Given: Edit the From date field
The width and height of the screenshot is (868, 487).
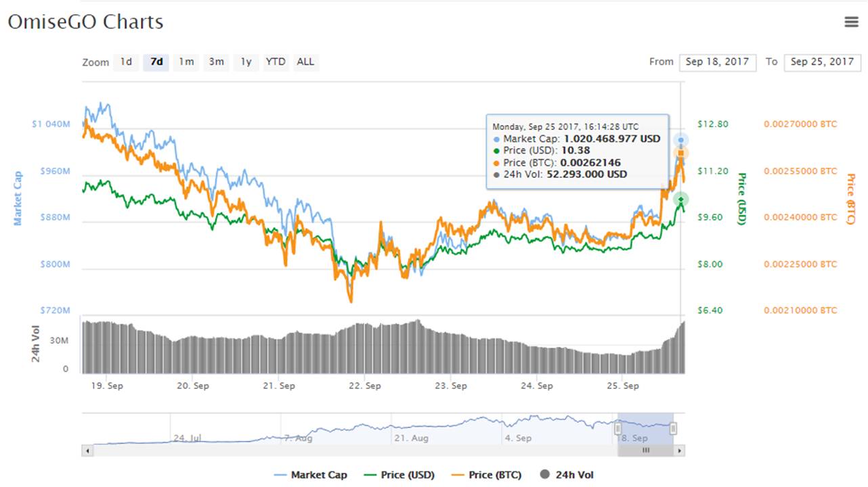Looking at the screenshot, I should [x=717, y=62].
